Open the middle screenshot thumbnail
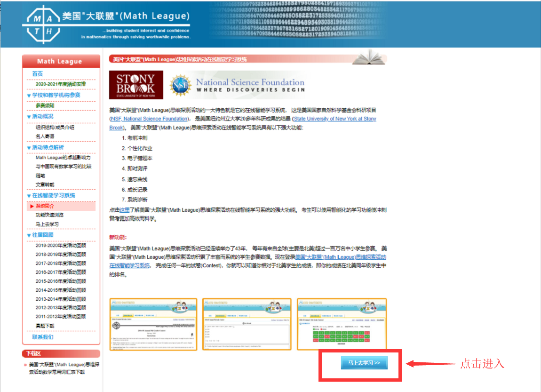 click(247, 324)
